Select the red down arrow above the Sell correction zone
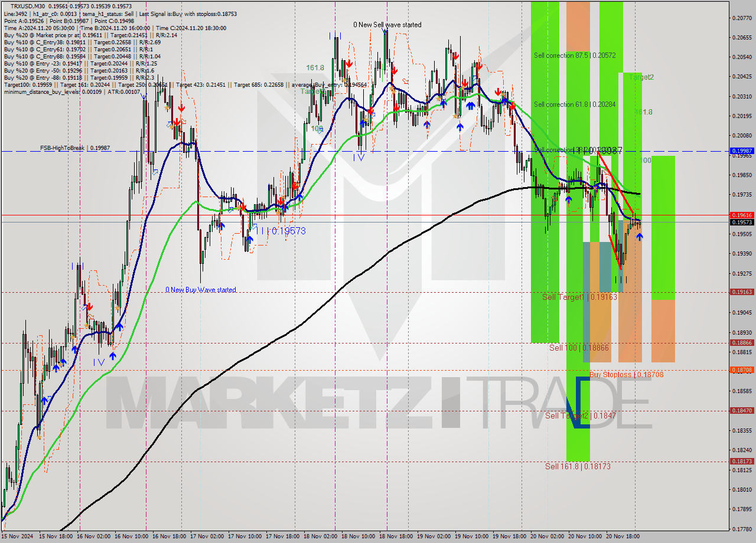Image resolution: width=756 pixels, height=543 pixels. 498,93
